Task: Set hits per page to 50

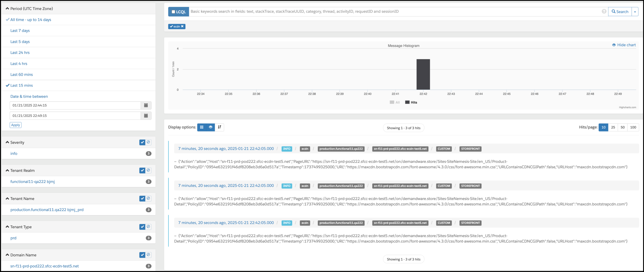Action: coord(623,127)
